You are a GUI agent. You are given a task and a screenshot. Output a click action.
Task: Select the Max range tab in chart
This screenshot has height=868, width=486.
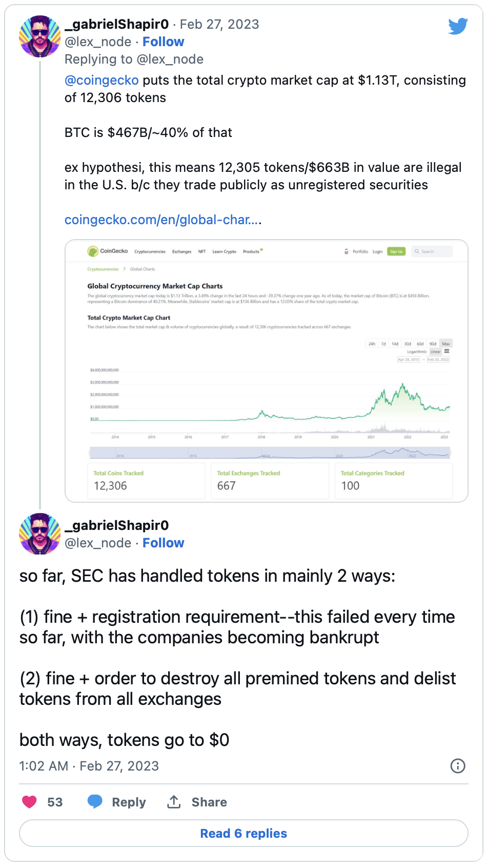point(446,344)
